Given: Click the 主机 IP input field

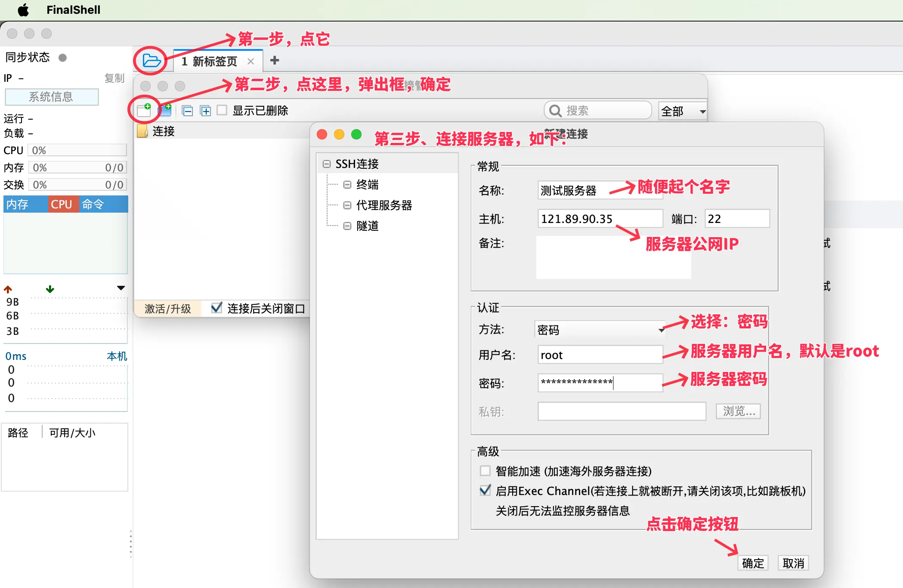Looking at the screenshot, I should (600, 219).
